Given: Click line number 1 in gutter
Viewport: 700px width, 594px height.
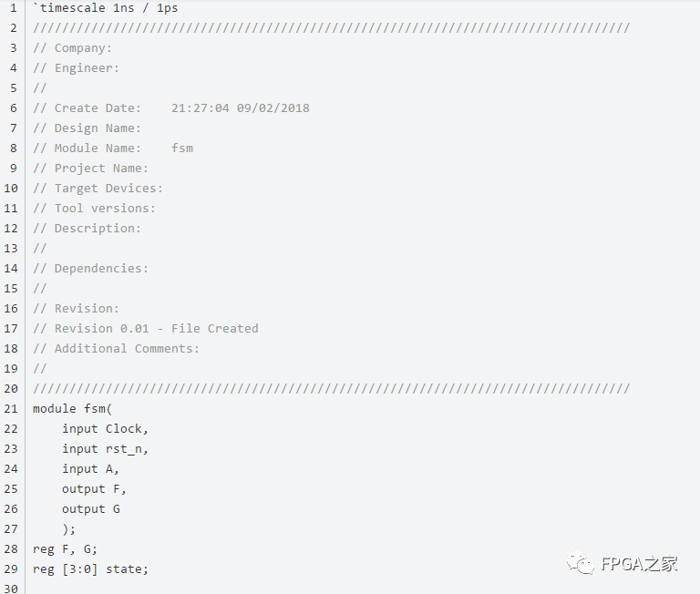Looking at the screenshot, I should 13,7.
